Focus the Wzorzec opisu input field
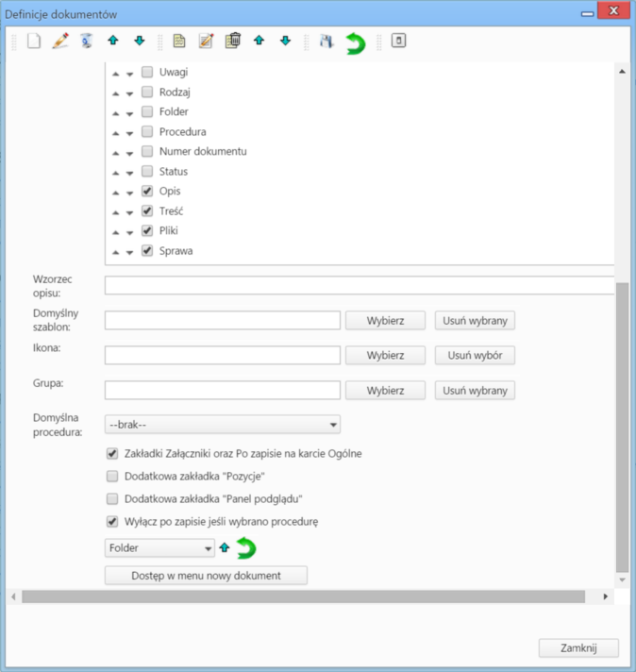 (x=360, y=285)
